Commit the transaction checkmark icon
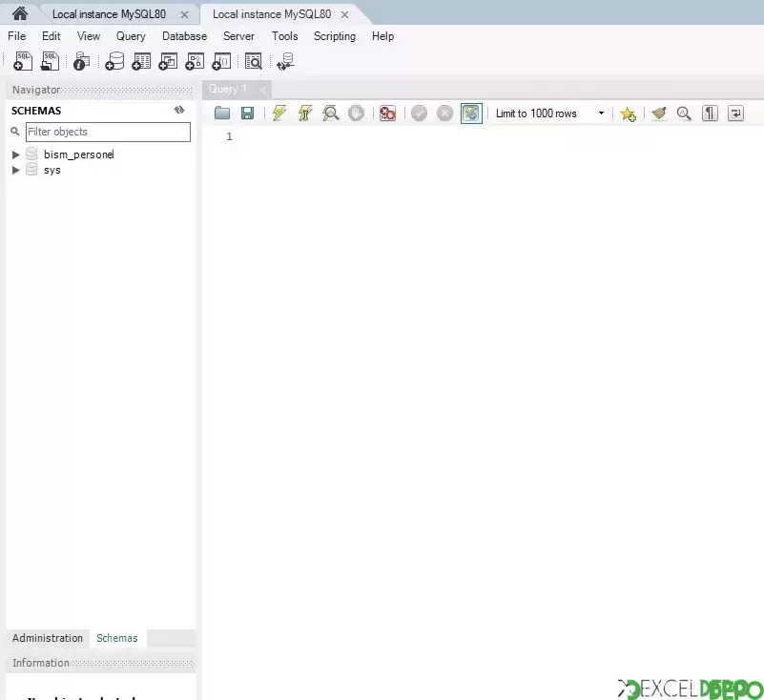The width and height of the screenshot is (764, 700). 419,113
